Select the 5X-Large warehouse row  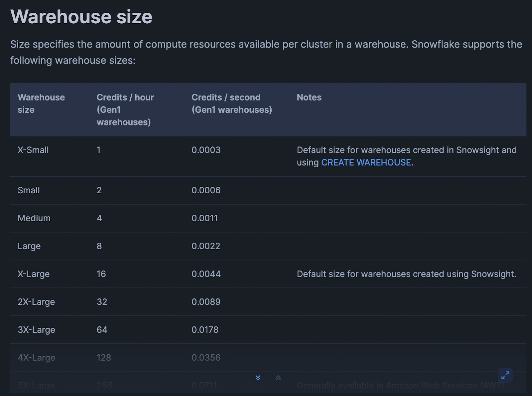36,385
